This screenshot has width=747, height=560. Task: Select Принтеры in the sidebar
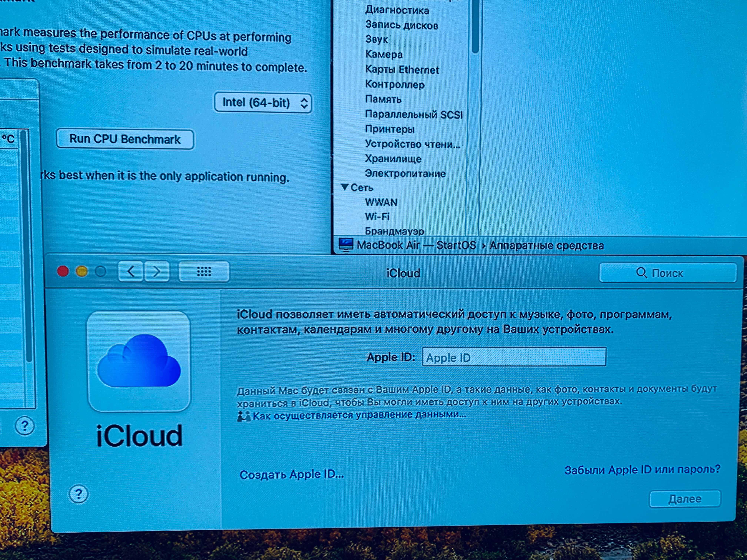coord(390,129)
